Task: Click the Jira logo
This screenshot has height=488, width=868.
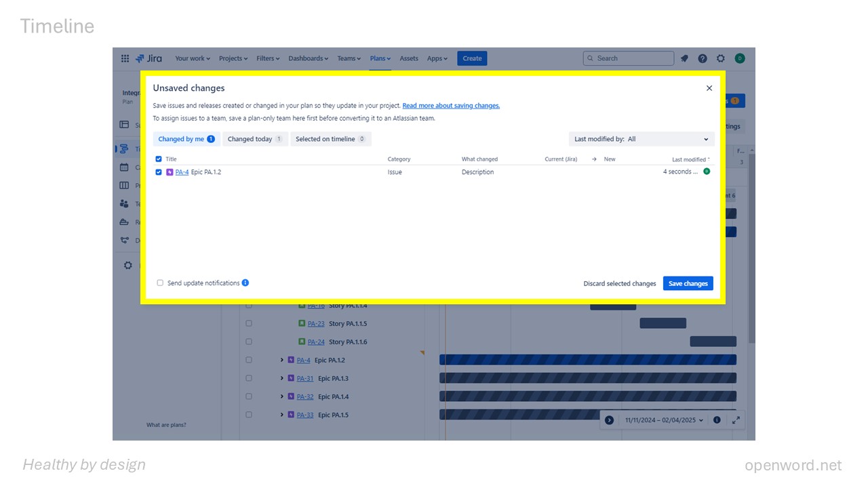Action: tap(149, 58)
